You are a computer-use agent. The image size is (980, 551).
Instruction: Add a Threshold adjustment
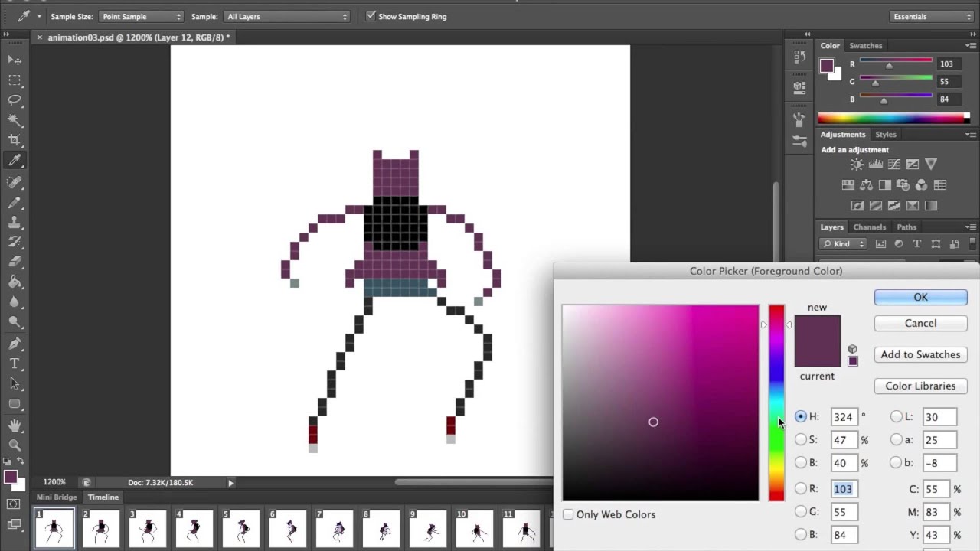(893, 205)
